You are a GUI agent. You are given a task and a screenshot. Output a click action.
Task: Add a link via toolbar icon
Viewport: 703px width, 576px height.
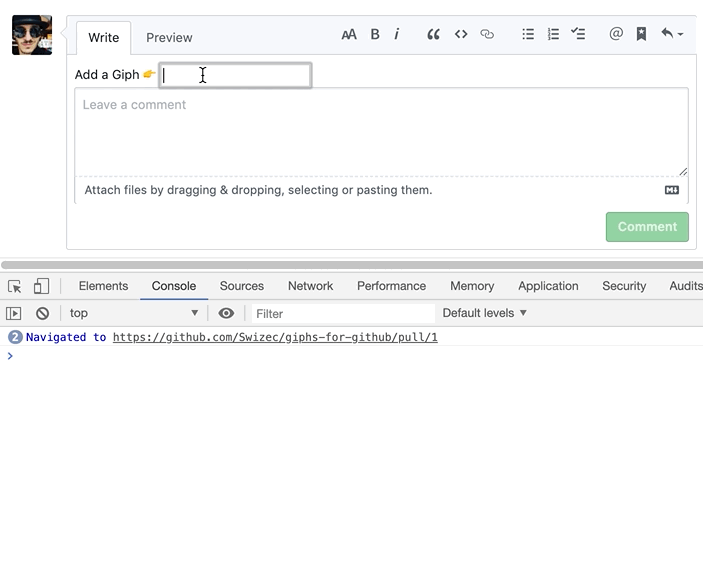[x=487, y=35]
